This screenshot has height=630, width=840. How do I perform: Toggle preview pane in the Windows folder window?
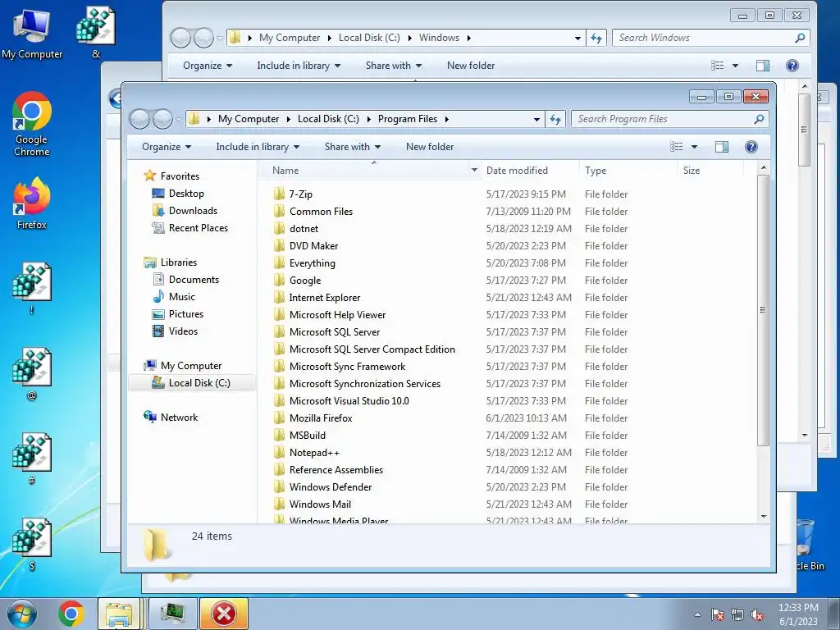tap(763, 66)
